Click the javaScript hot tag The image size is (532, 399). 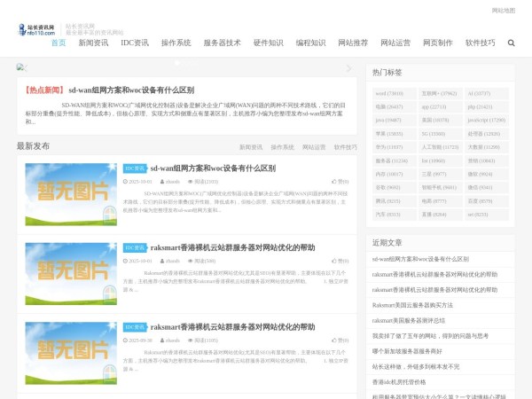(486, 120)
